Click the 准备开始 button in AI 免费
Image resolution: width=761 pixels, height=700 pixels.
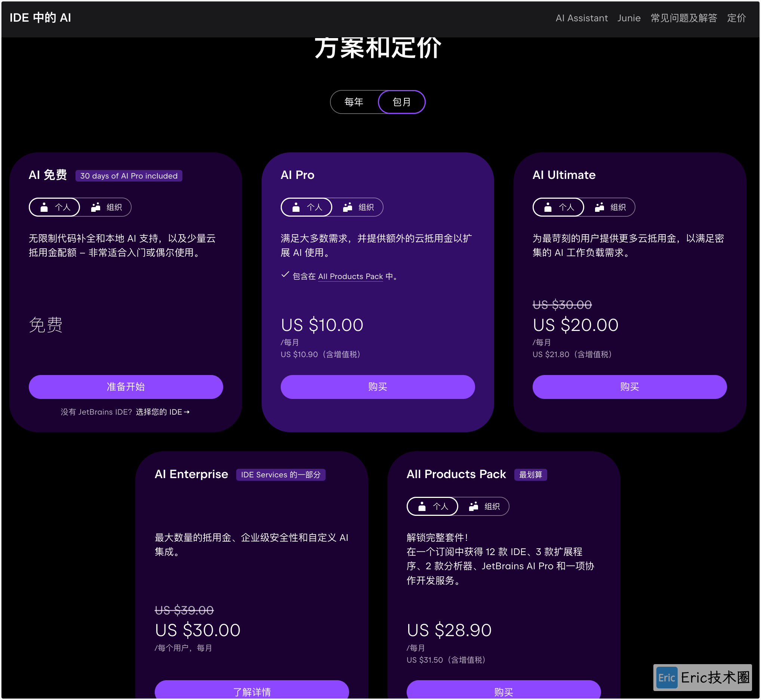point(126,387)
